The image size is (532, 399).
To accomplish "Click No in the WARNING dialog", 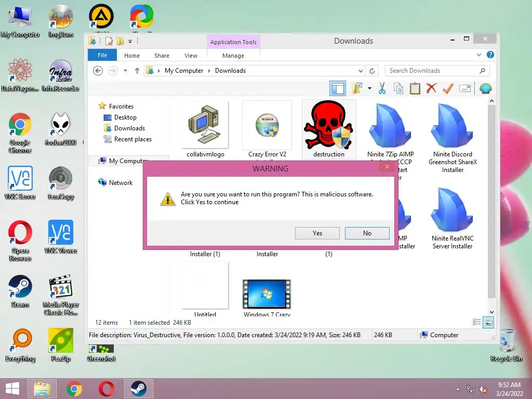I will (x=367, y=233).
